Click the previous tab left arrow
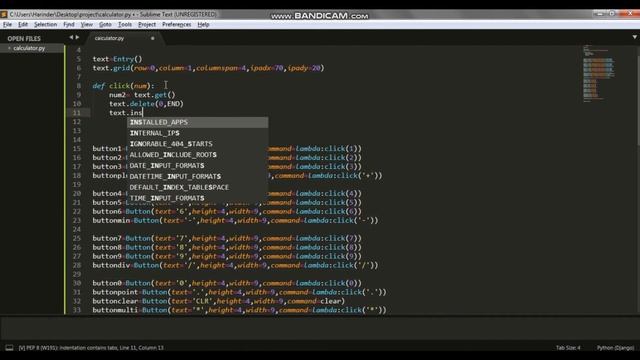 click(71, 38)
